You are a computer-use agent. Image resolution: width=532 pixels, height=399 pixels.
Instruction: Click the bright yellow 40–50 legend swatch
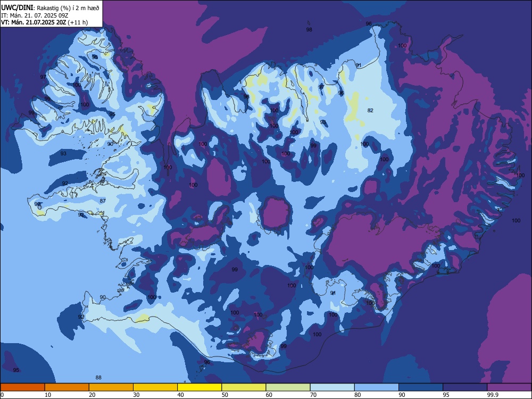199,387
